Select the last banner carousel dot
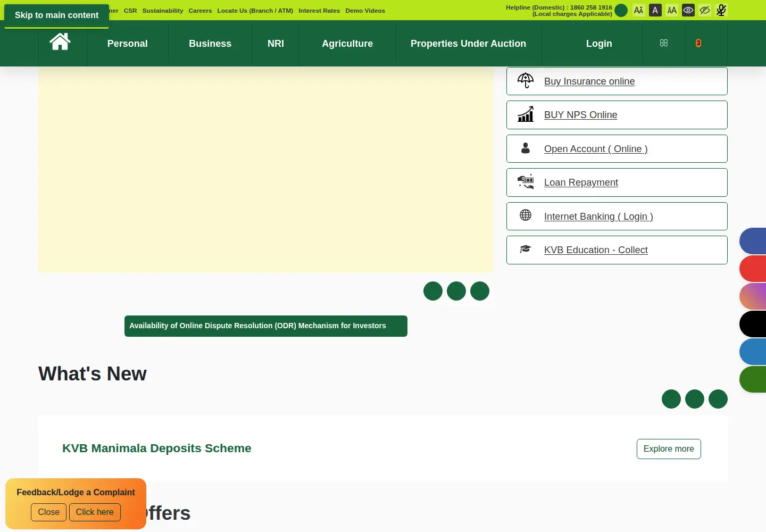The width and height of the screenshot is (766, 532). 480,291
